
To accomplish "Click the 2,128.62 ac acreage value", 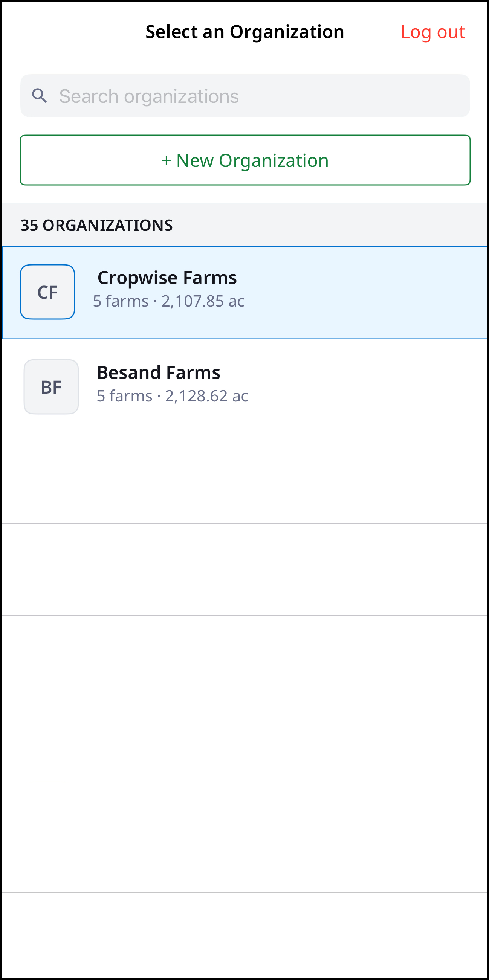I will pos(206,396).
